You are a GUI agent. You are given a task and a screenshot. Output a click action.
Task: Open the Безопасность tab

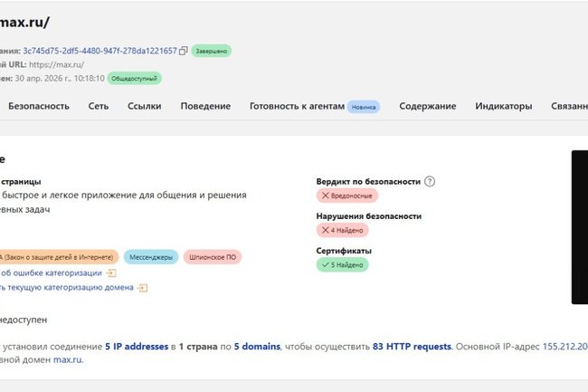tap(39, 107)
